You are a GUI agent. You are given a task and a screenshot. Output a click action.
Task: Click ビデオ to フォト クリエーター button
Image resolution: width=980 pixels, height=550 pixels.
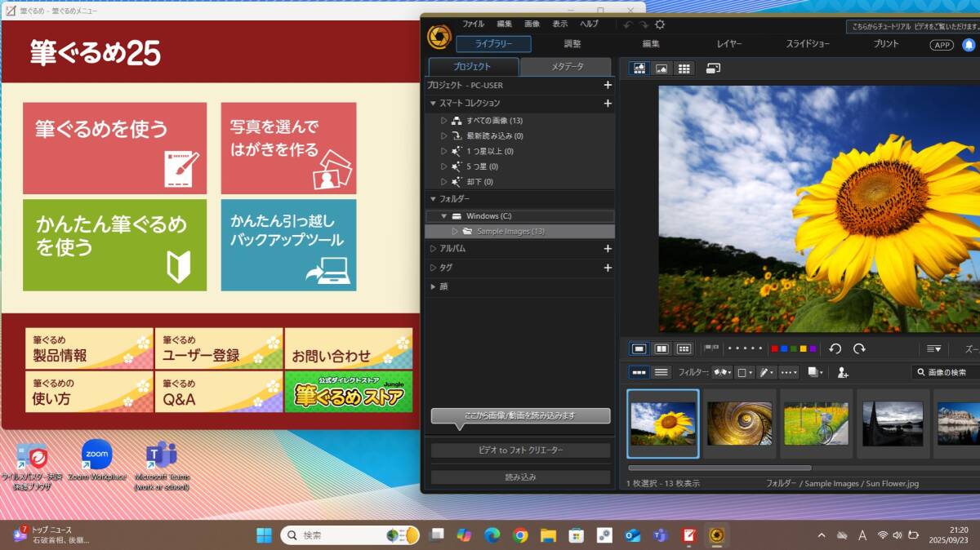click(x=521, y=450)
